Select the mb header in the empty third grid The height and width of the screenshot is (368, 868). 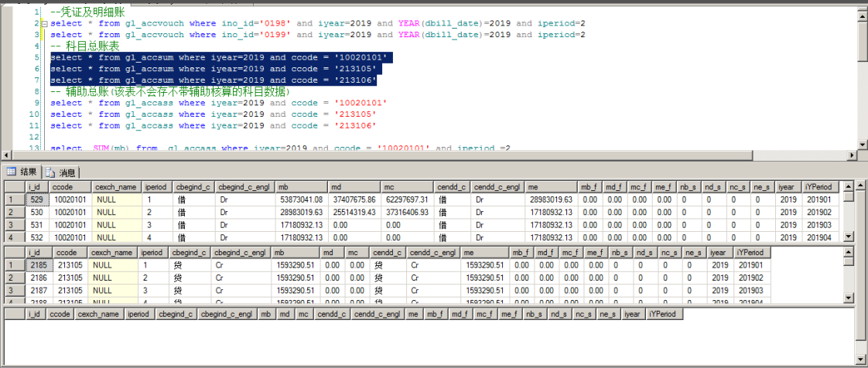click(265, 315)
